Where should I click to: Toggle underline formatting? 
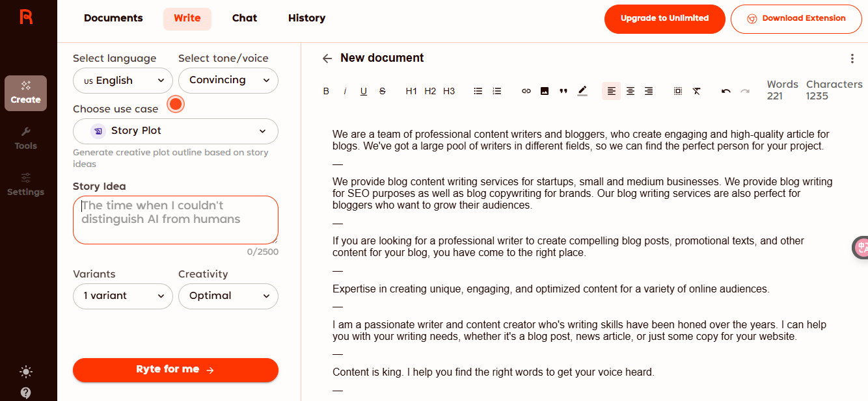coord(364,91)
